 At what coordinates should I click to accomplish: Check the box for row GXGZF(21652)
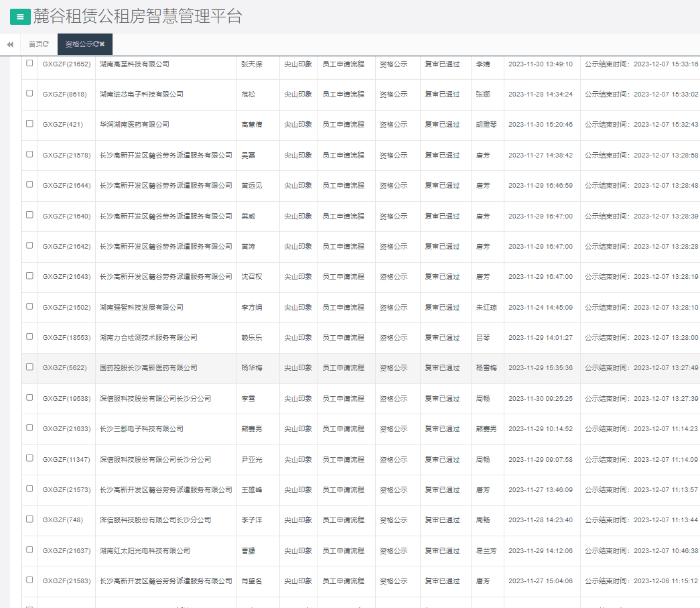[29, 63]
